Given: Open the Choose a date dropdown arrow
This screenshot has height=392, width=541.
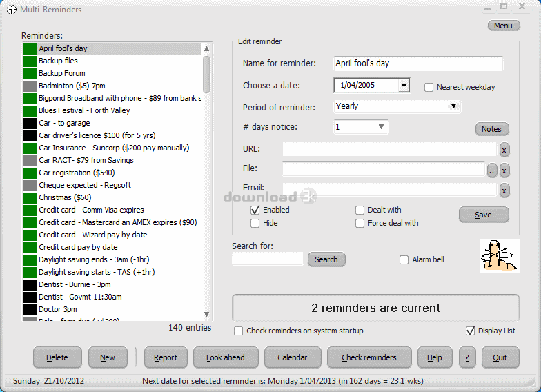Looking at the screenshot, I should coord(403,86).
